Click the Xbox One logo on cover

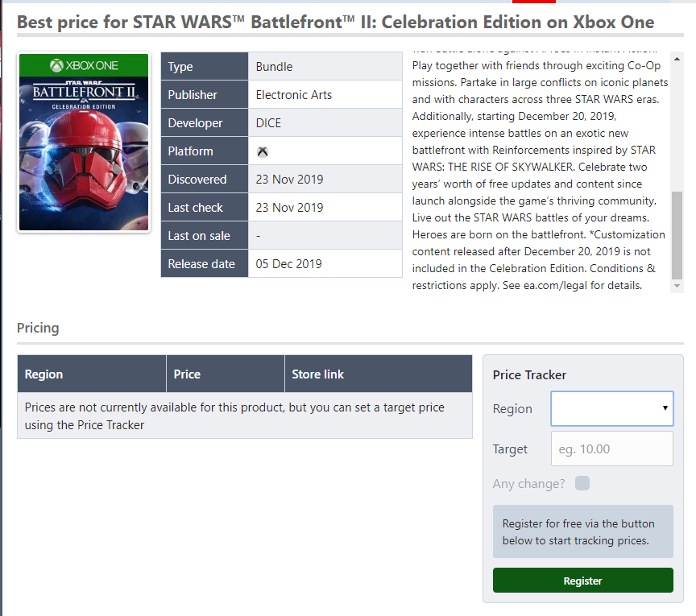click(x=84, y=66)
